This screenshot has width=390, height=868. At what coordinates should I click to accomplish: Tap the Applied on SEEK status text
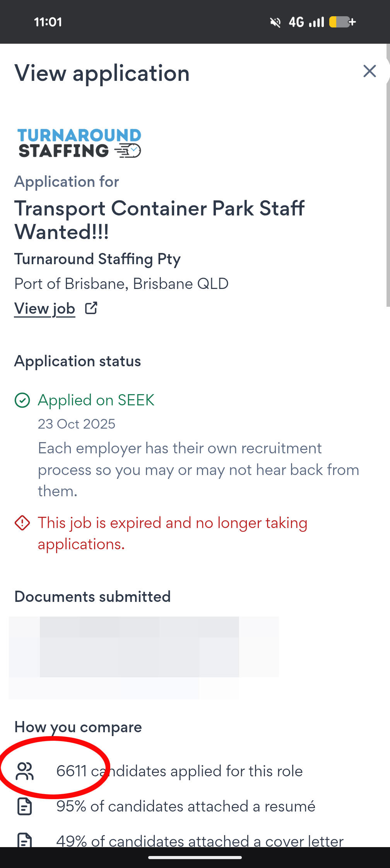pos(96,400)
